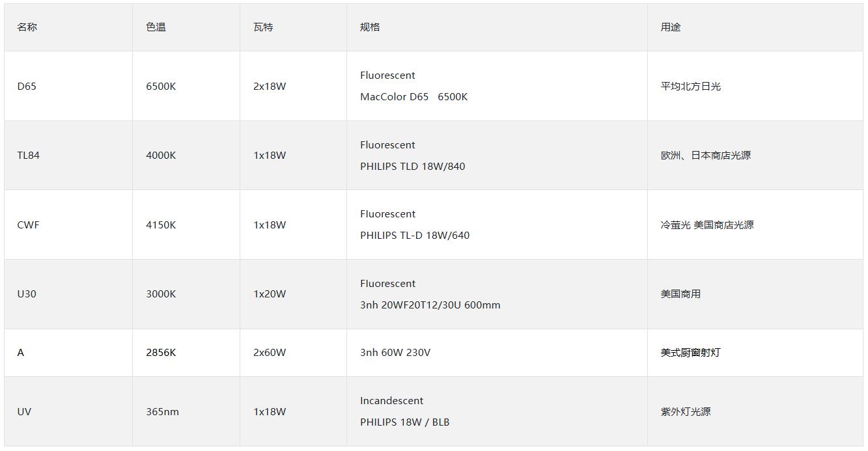This screenshot has height=451, width=868.
Task: Select the 规格 column header
Action: click(370, 27)
